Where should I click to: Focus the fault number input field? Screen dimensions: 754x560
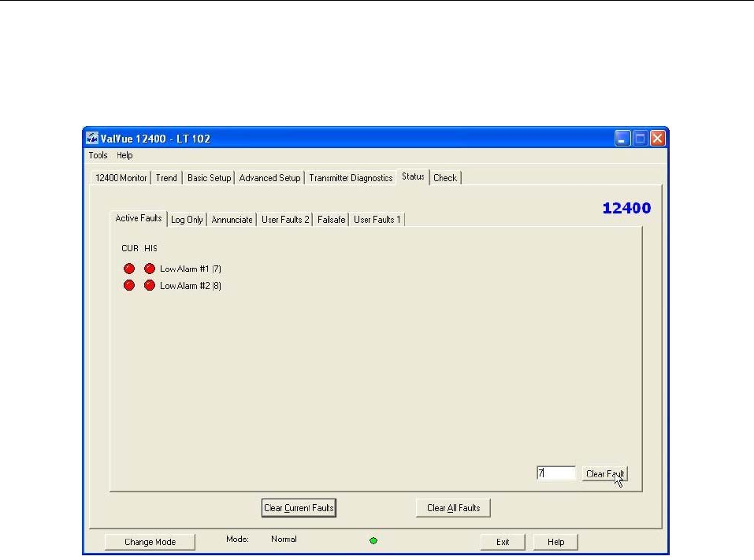point(556,473)
